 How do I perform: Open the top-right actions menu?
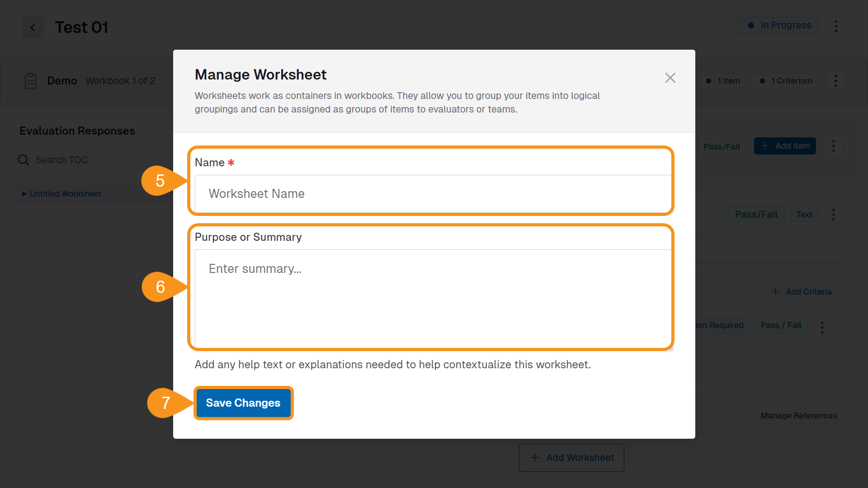tap(836, 26)
